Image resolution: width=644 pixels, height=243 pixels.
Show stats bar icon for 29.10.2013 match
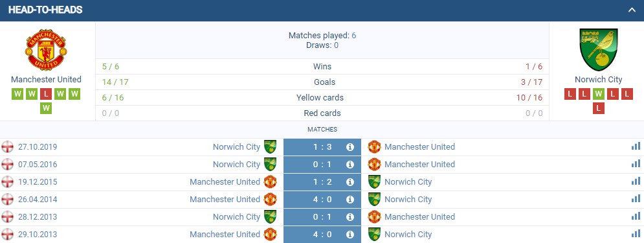click(636, 234)
